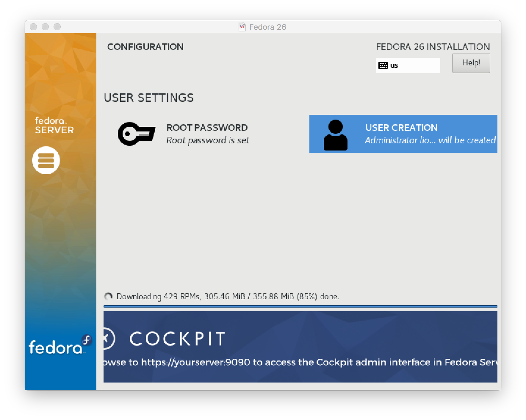Click the zoom window button

point(57,27)
